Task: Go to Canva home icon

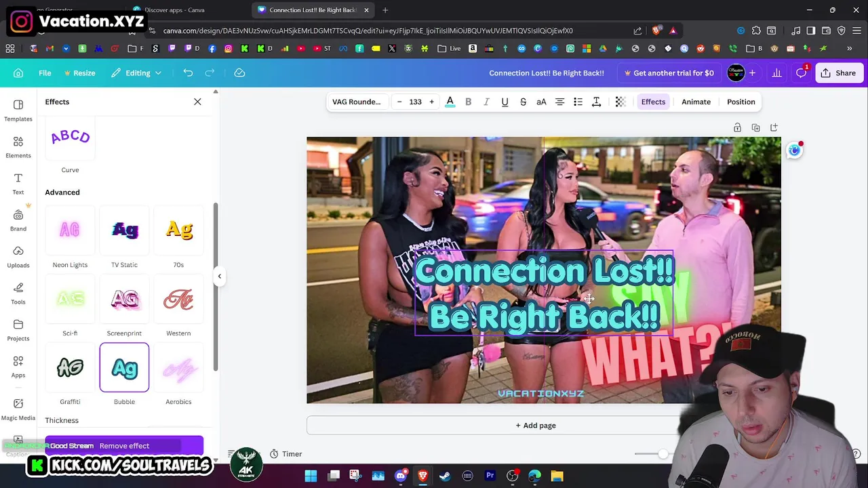Action: tap(18, 73)
